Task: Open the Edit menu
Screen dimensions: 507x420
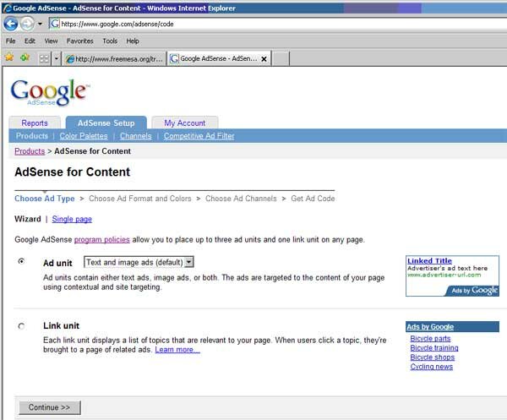Action: pos(30,41)
